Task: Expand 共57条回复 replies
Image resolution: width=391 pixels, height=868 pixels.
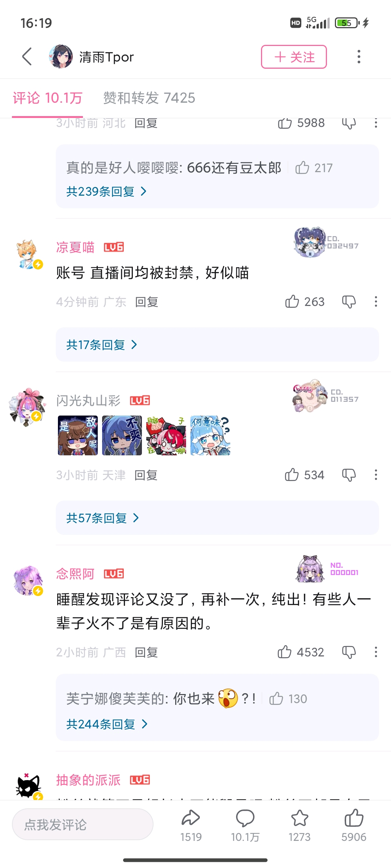Action: [x=102, y=518]
